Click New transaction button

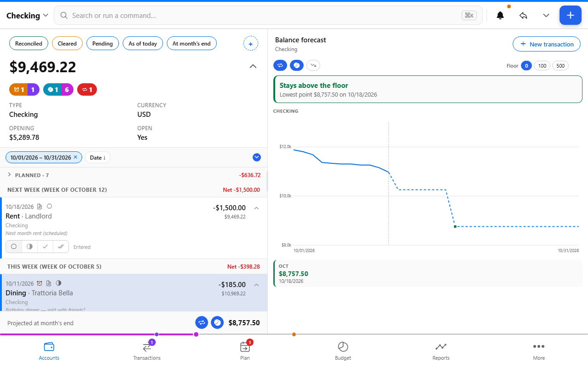click(x=547, y=44)
